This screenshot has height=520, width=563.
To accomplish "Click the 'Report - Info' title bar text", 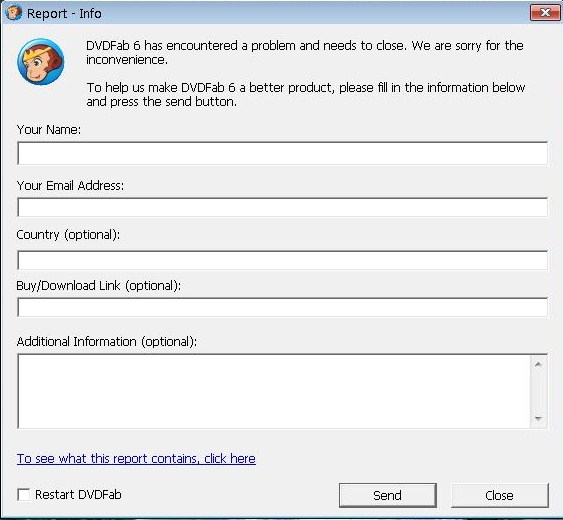I will coord(64,14).
